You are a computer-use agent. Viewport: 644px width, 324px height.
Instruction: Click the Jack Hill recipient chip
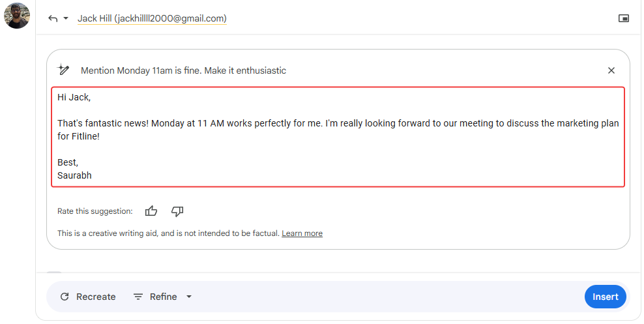pos(152,18)
